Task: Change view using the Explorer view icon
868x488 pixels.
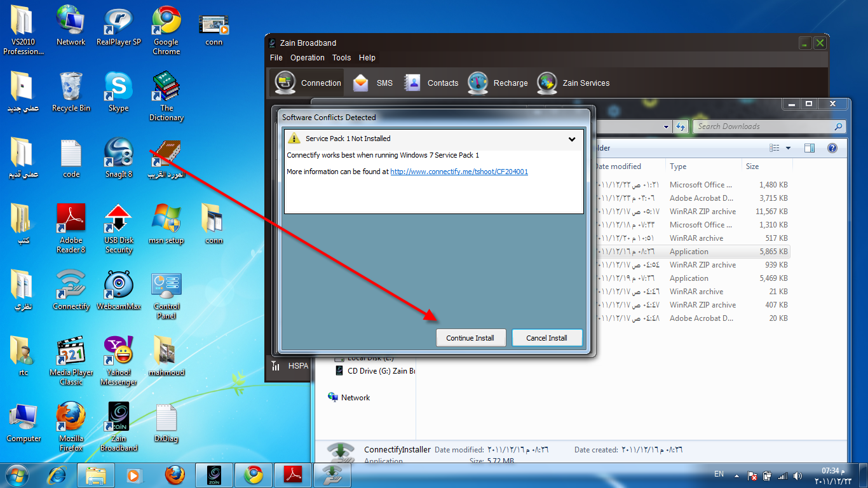Action: tap(775, 148)
